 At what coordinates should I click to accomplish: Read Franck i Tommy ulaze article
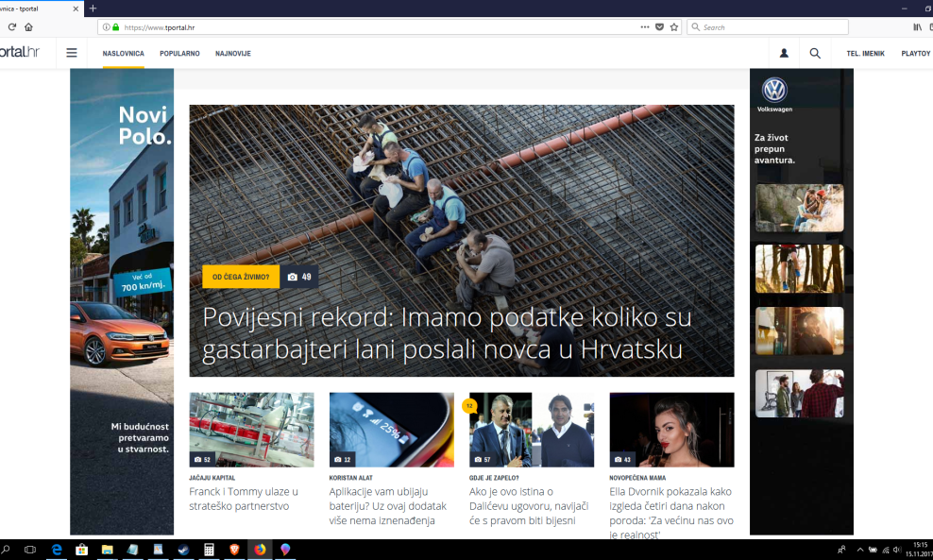pyautogui.click(x=244, y=499)
